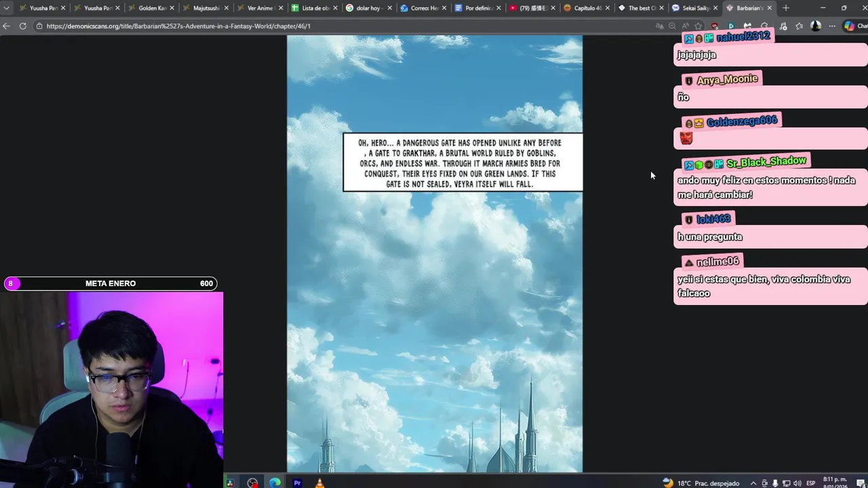Screen dimensions: 868x488
Task: Switch to the Por definir document tab
Action: point(478,8)
